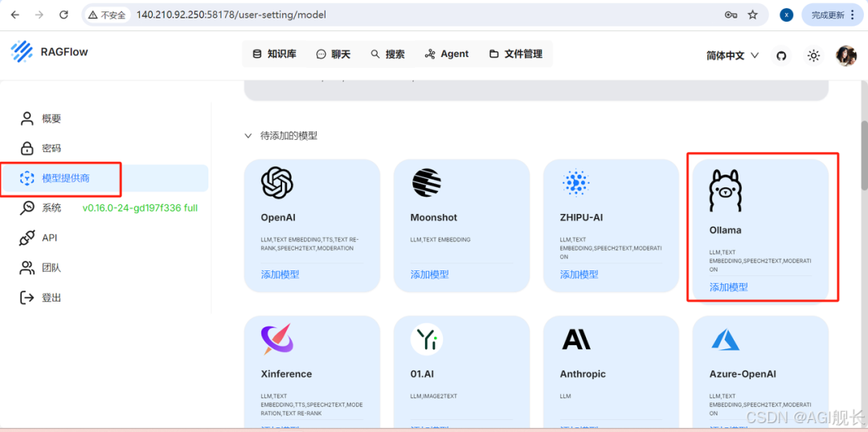Click 添加模型 under ZHIPU-AI
This screenshot has width=868, height=432.
[x=579, y=274]
